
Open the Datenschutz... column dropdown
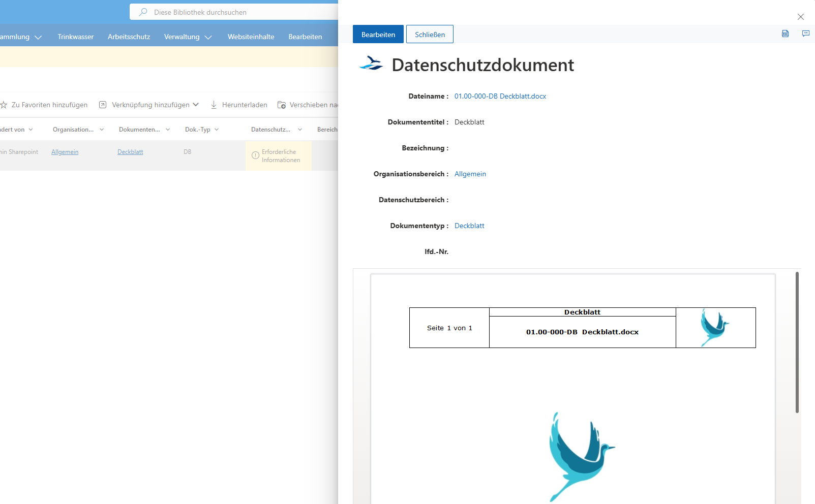point(300,130)
